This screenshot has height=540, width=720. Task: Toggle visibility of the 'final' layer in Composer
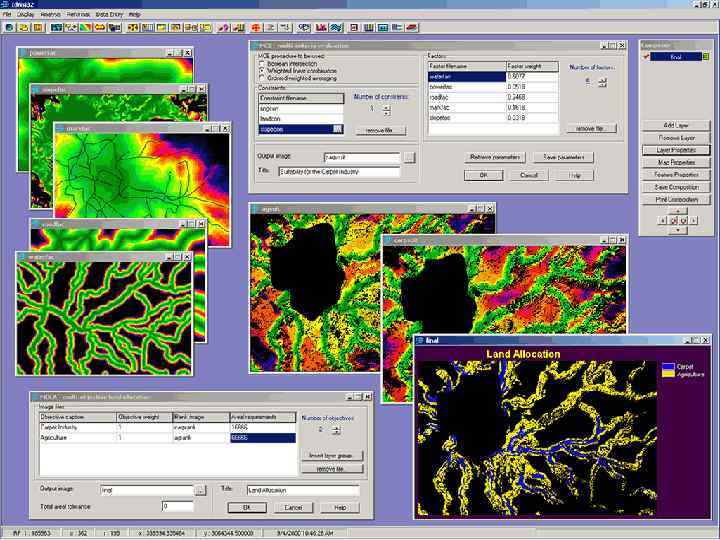click(x=646, y=57)
